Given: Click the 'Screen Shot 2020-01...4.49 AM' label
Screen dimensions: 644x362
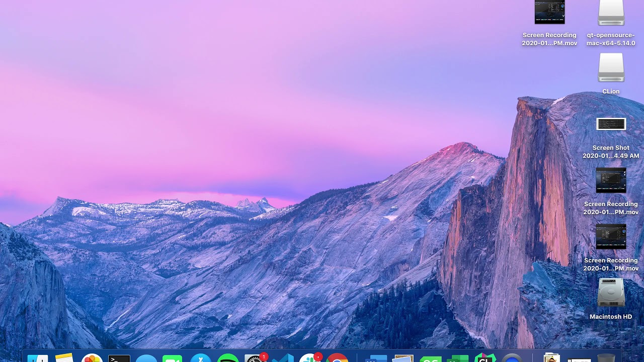Looking at the screenshot, I should [x=611, y=152].
